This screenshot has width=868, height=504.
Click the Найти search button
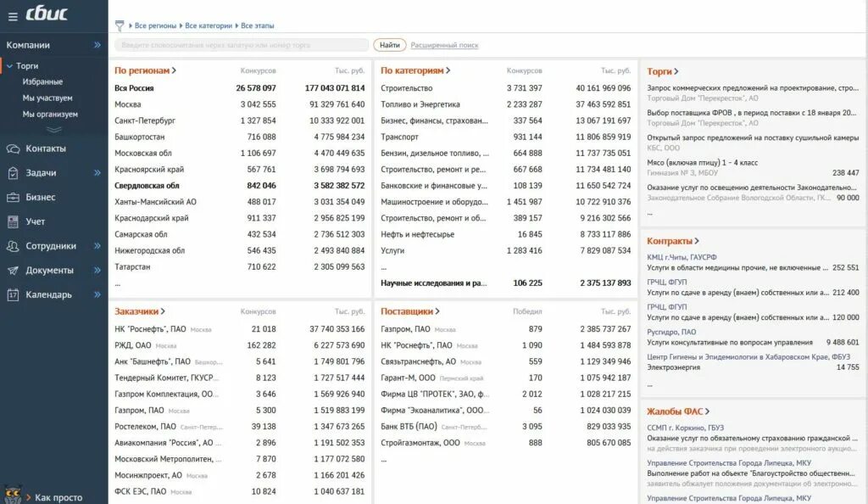[390, 45]
